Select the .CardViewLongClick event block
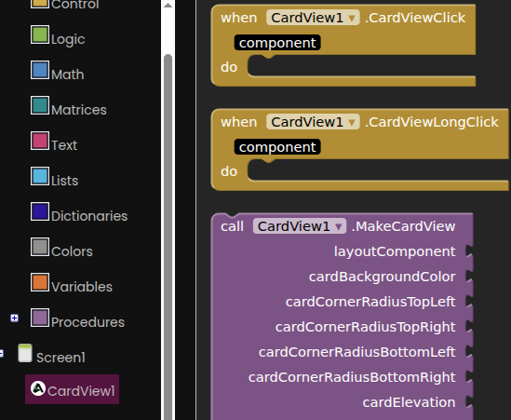 tap(432, 122)
